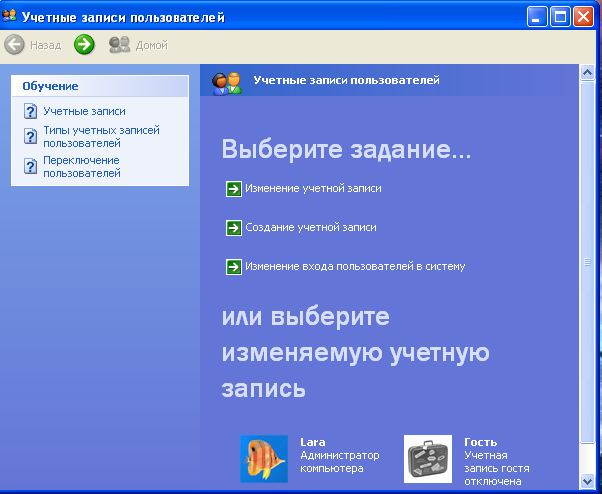Screen dimensions: 602x494
Task: Select the Guest suitcase account picture
Action: tap(428, 459)
